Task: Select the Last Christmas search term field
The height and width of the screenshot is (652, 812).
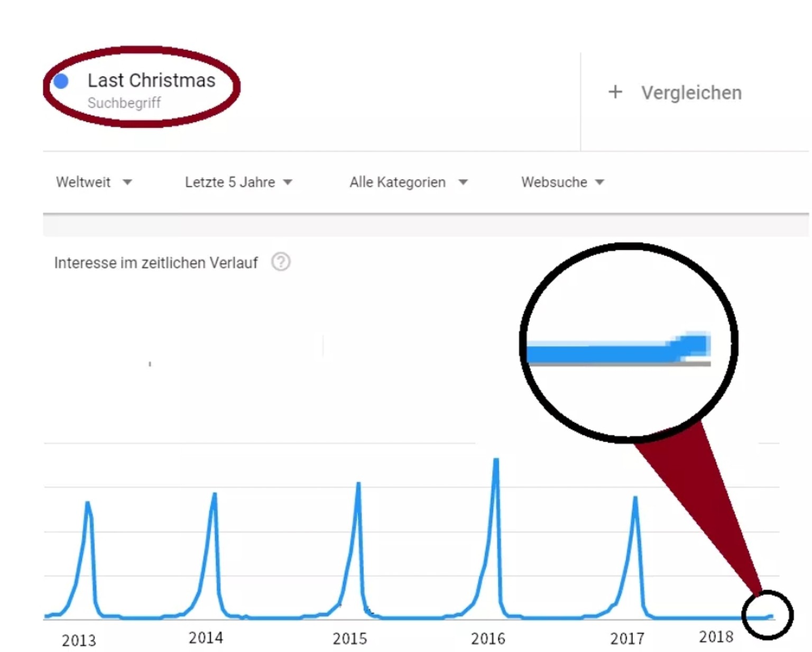Action: point(151,80)
